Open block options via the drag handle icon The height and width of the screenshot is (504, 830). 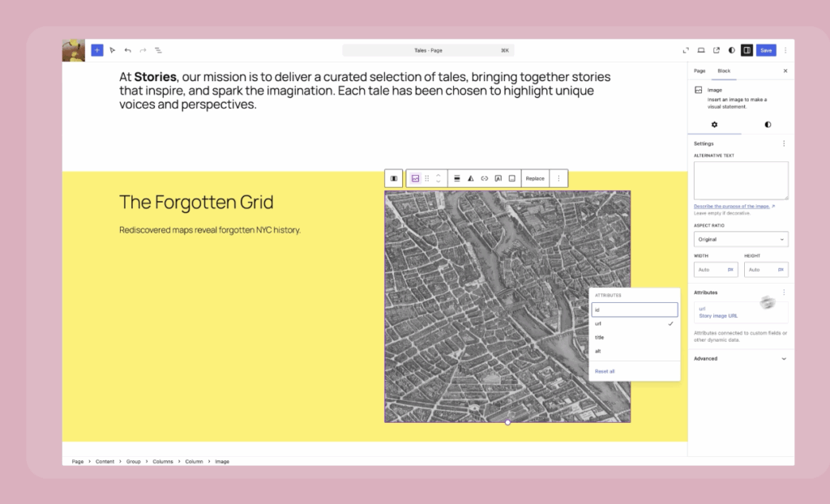point(426,178)
